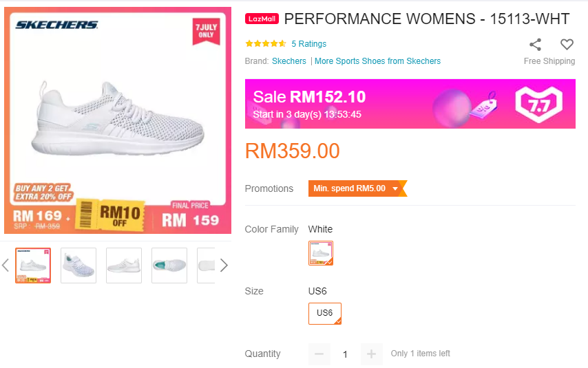The image size is (588, 368).
Task: Click the RM10 OFF coupon graphic
Action: 110,216
